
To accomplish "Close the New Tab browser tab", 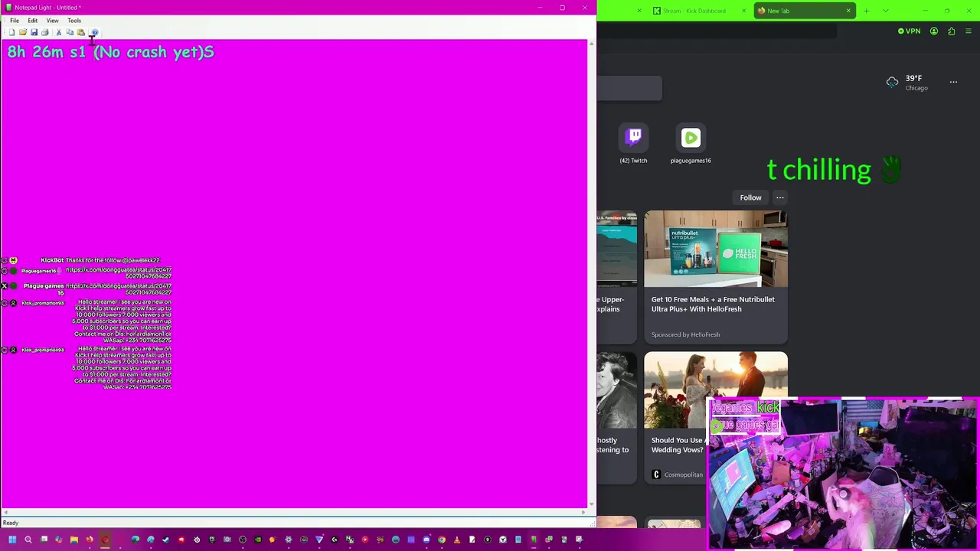I will coord(848,11).
